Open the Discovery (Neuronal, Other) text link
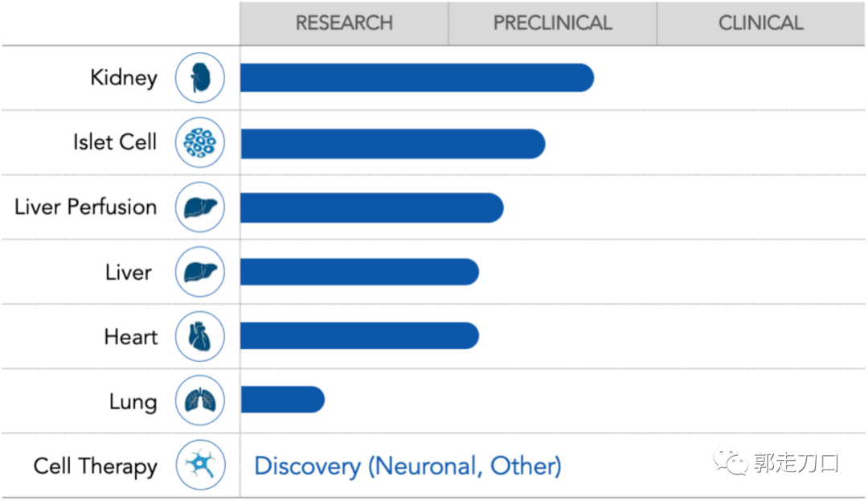Viewport: 868px width, 501px height. [407, 466]
